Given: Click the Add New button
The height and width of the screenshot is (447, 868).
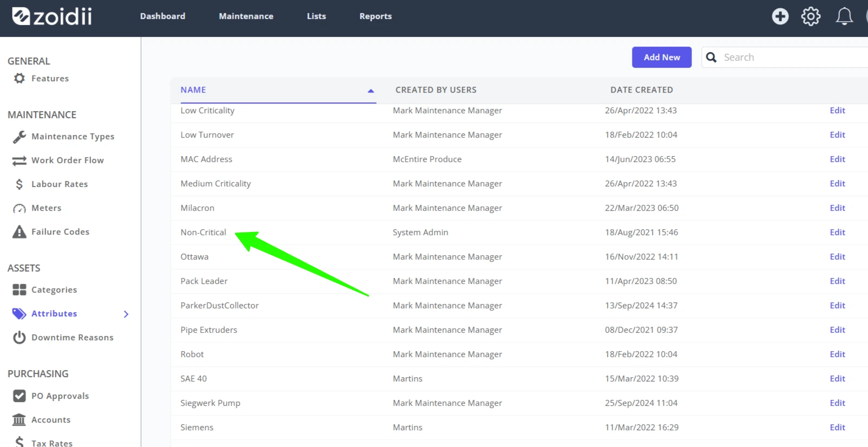Looking at the screenshot, I should [x=662, y=57].
